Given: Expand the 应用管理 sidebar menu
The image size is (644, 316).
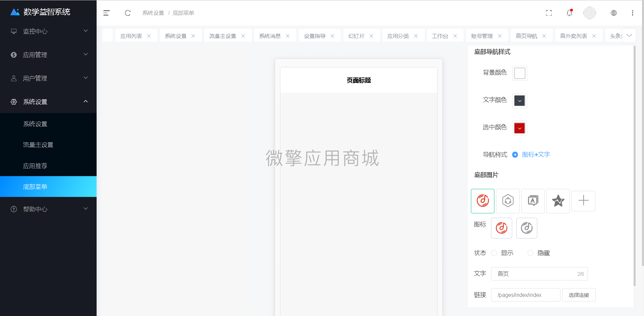Looking at the screenshot, I should pos(48,55).
